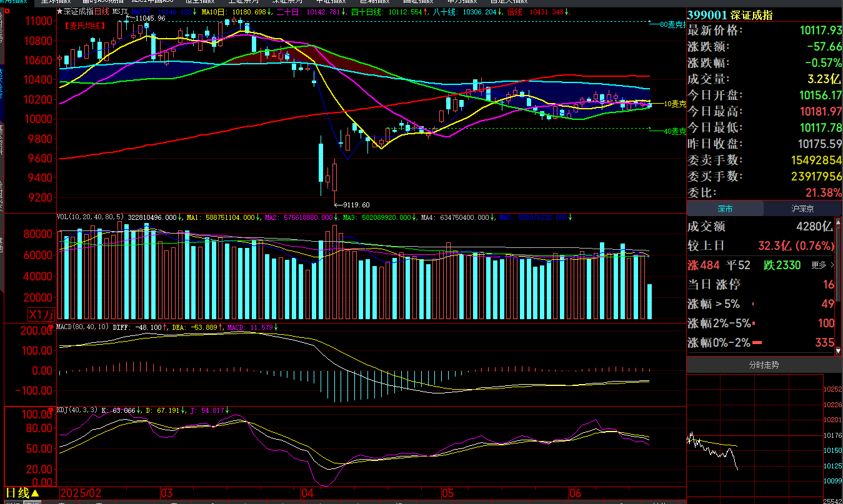Image resolution: width=843 pixels, height=504 pixels.
Task: Click the 较上日 32.3亿 (0.76%) row
Action: tap(761, 245)
